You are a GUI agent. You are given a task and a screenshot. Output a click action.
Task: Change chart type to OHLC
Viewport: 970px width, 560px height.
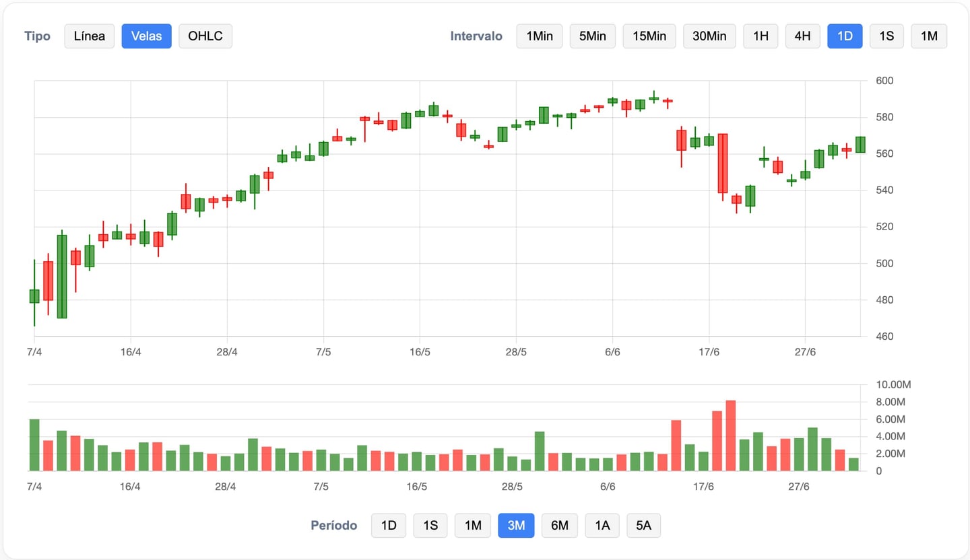205,36
